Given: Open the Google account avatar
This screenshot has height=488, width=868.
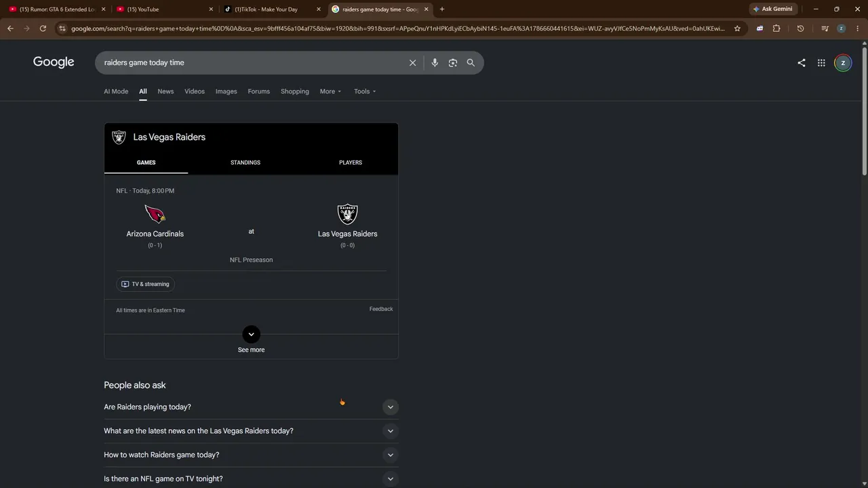Looking at the screenshot, I should point(843,62).
